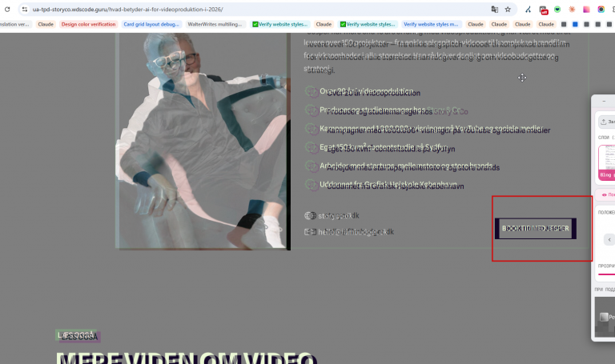Open site information icon in address bar
Screen dimensions: 615x364
pos(25,10)
